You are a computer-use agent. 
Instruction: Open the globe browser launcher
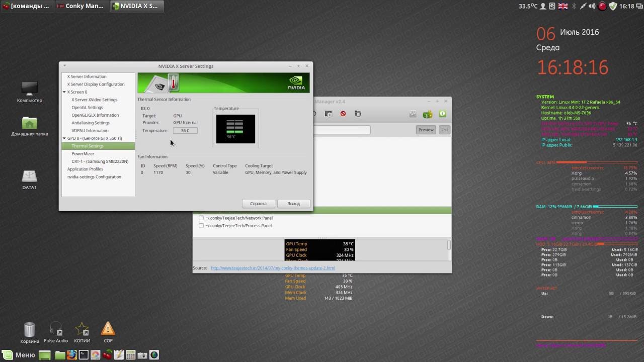click(154, 355)
